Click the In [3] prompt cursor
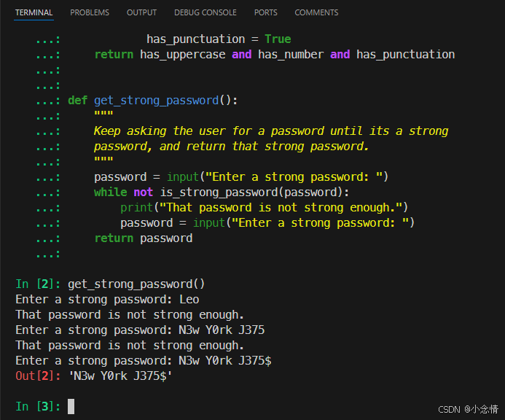The image size is (505, 420). pos(71,406)
